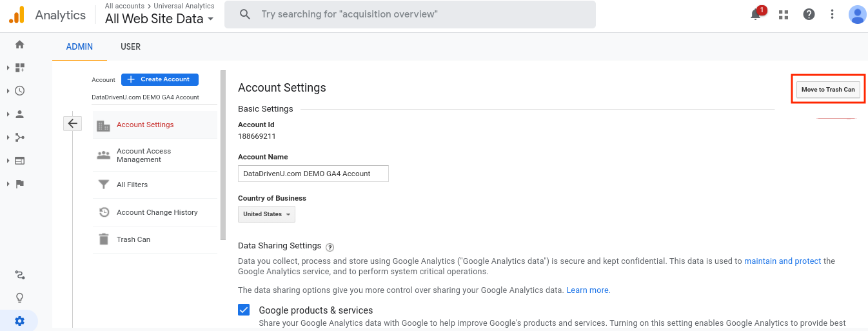The width and height of the screenshot is (868, 331).
Task: Click the Trash Can bin icon
Action: pos(103,239)
